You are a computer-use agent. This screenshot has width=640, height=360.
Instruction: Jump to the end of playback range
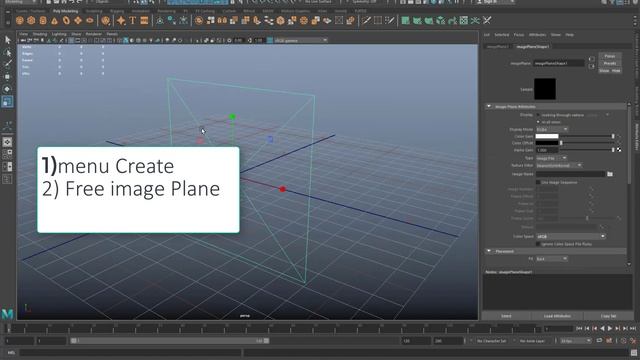click(633, 328)
